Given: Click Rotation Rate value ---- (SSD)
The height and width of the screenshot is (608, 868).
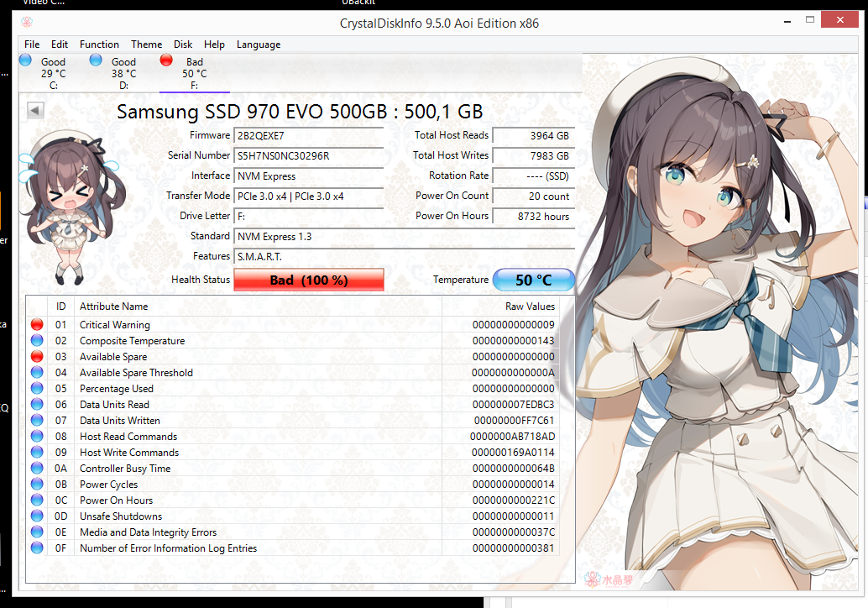Looking at the screenshot, I should [x=534, y=176].
